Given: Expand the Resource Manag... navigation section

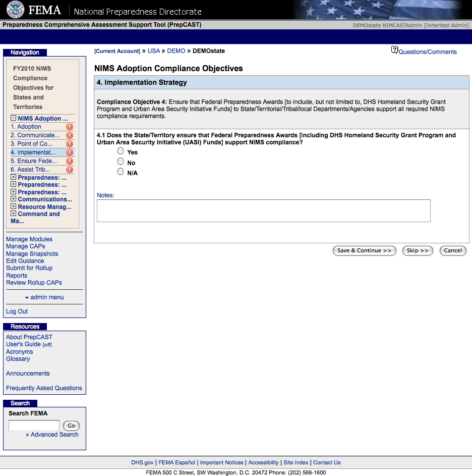Looking at the screenshot, I should 14,206.
